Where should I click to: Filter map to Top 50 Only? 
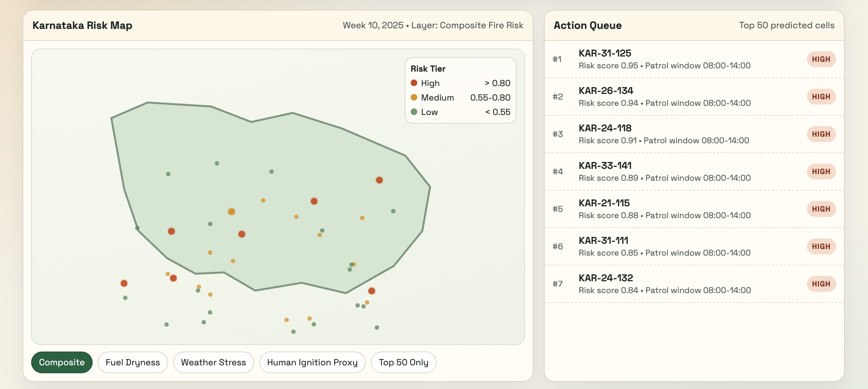pos(403,362)
